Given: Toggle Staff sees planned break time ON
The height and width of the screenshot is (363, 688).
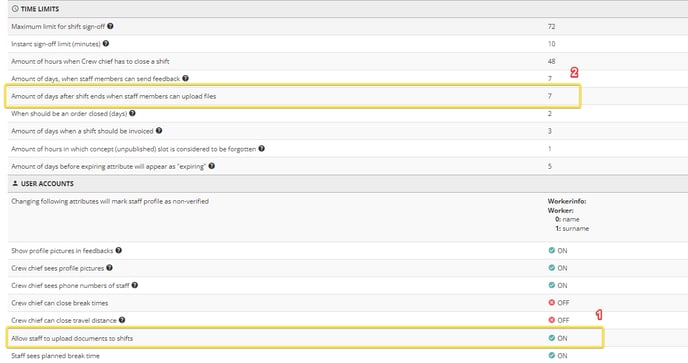Looking at the screenshot, I should [558, 356].
